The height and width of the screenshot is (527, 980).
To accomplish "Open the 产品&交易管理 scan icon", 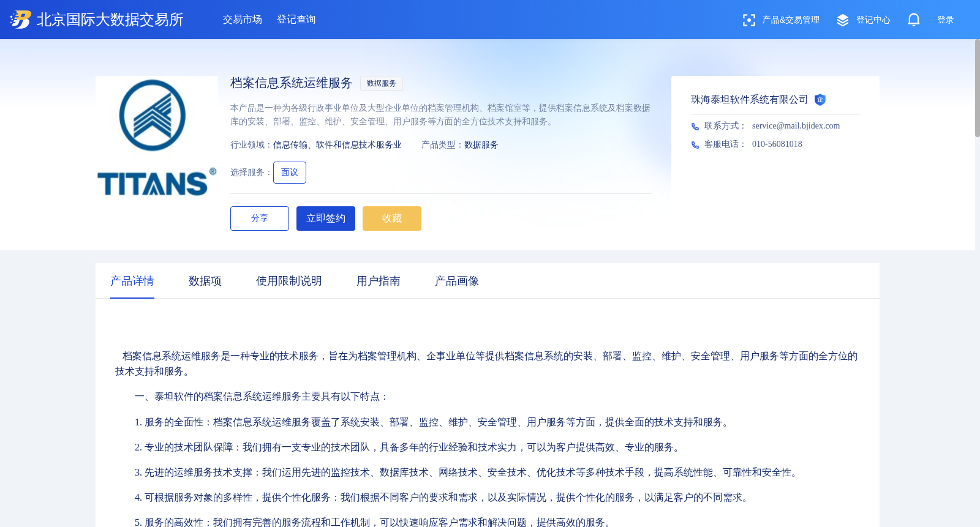I will point(748,20).
